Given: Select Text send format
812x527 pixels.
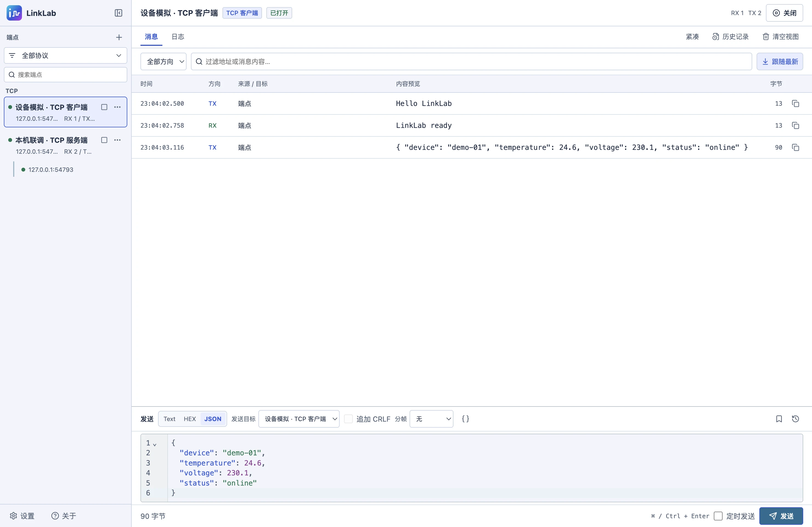Looking at the screenshot, I should coord(169,419).
